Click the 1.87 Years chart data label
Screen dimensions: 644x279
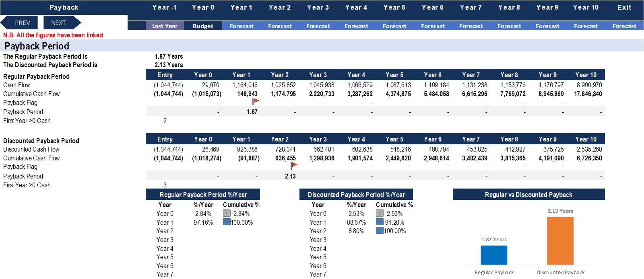click(x=494, y=240)
